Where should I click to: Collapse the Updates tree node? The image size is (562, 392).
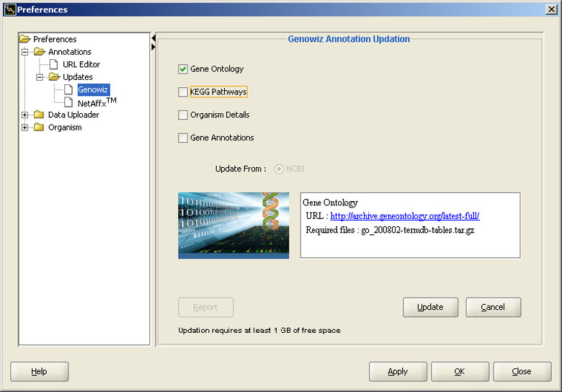(40, 77)
